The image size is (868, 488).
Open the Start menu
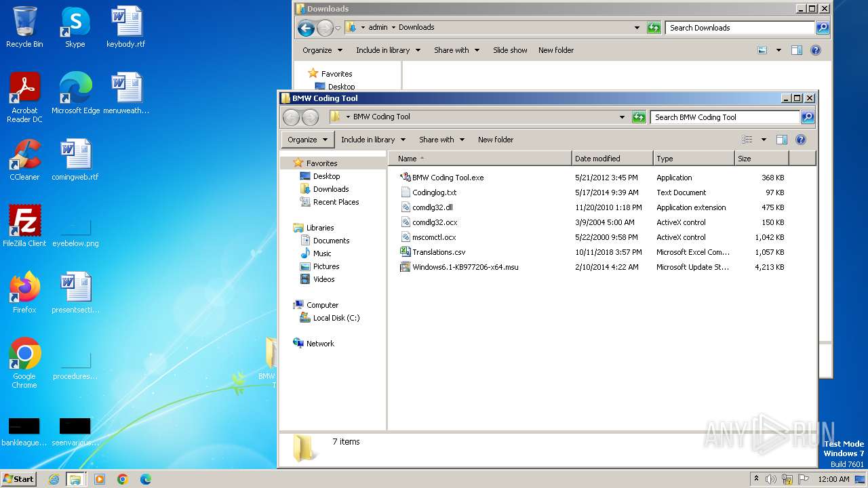point(18,479)
